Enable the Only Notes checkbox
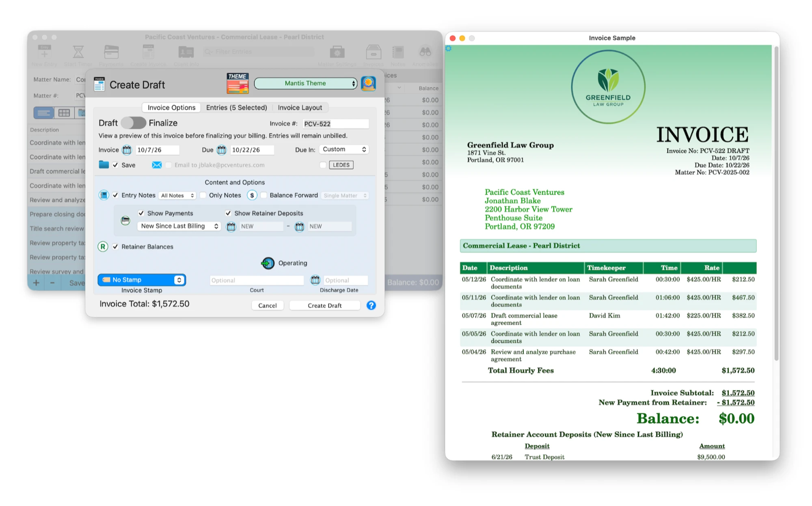Screen dimensions: 812x506 203,195
